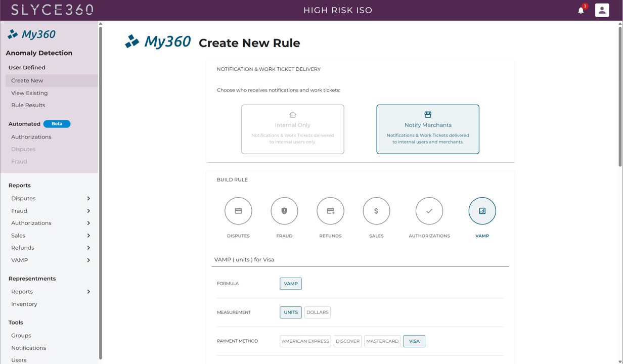Open the Groups tool
The width and height of the screenshot is (623, 364).
pyautogui.click(x=21, y=336)
